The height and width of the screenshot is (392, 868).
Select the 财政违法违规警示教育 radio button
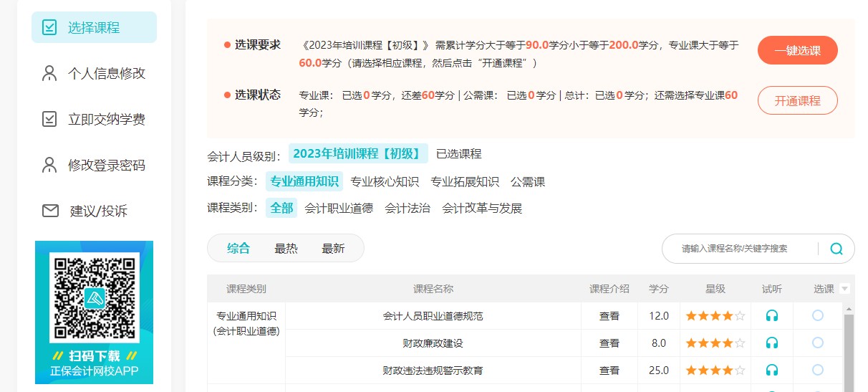[x=818, y=371]
